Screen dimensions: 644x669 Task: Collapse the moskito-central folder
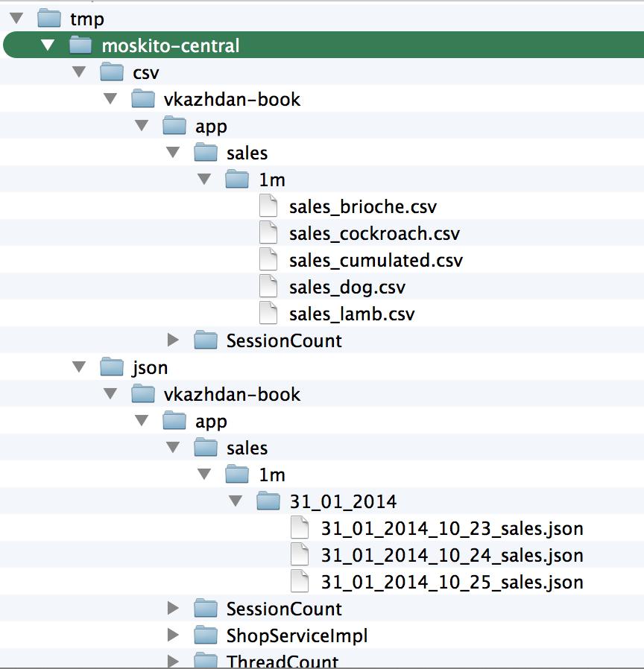[48, 45]
